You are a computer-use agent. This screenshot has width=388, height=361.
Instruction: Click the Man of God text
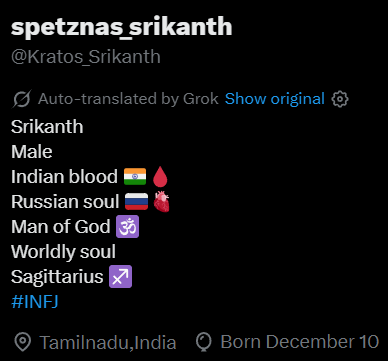click(61, 227)
